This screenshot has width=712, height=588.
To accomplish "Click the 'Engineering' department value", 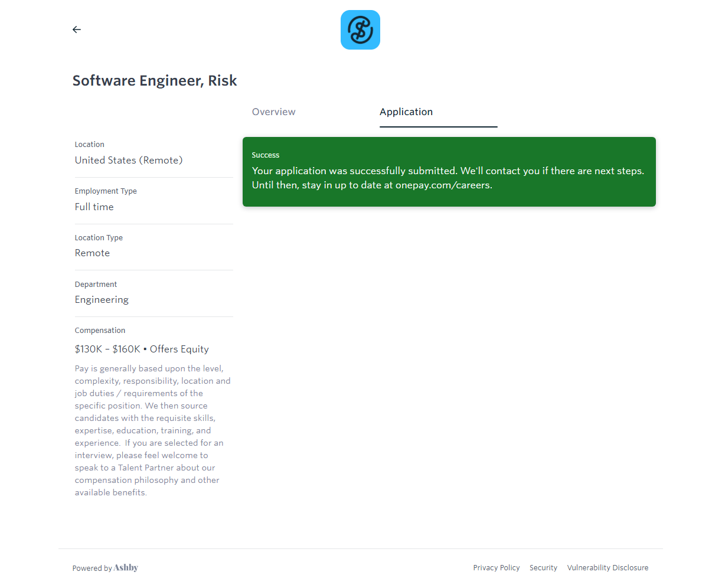I will (102, 300).
